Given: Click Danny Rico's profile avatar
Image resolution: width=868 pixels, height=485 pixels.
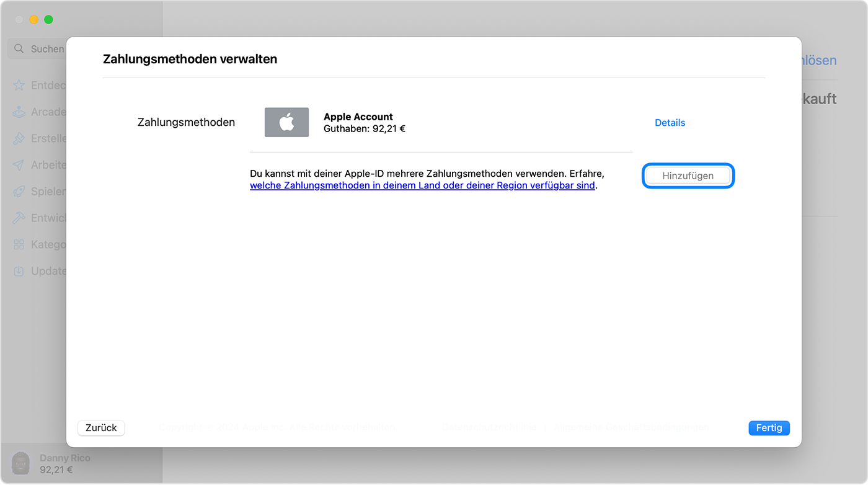Looking at the screenshot, I should [20, 463].
